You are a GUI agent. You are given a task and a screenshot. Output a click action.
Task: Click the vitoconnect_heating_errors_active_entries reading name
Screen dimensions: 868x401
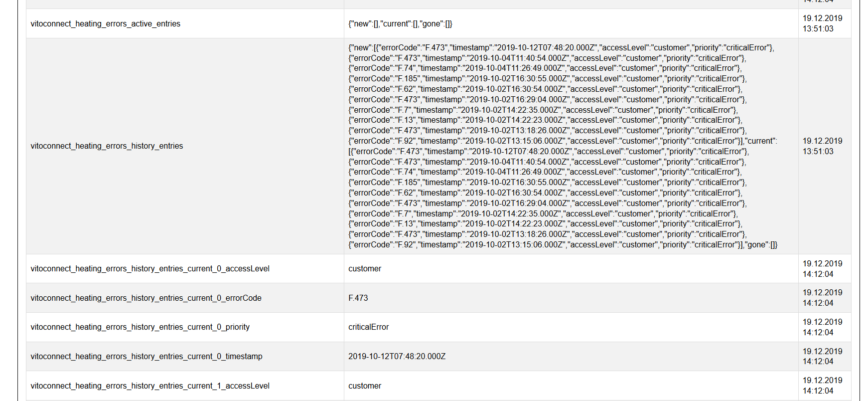tap(106, 23)
